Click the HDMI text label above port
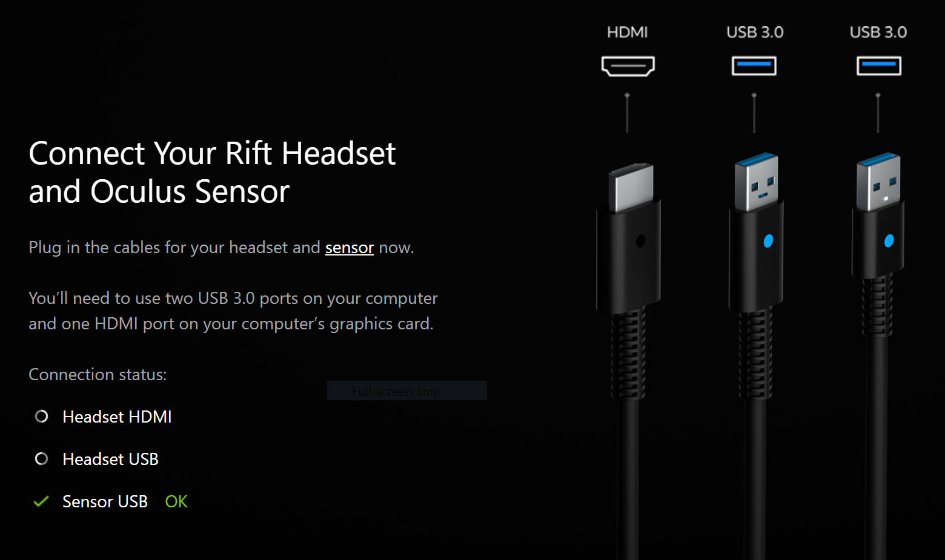 pos(628,32)
